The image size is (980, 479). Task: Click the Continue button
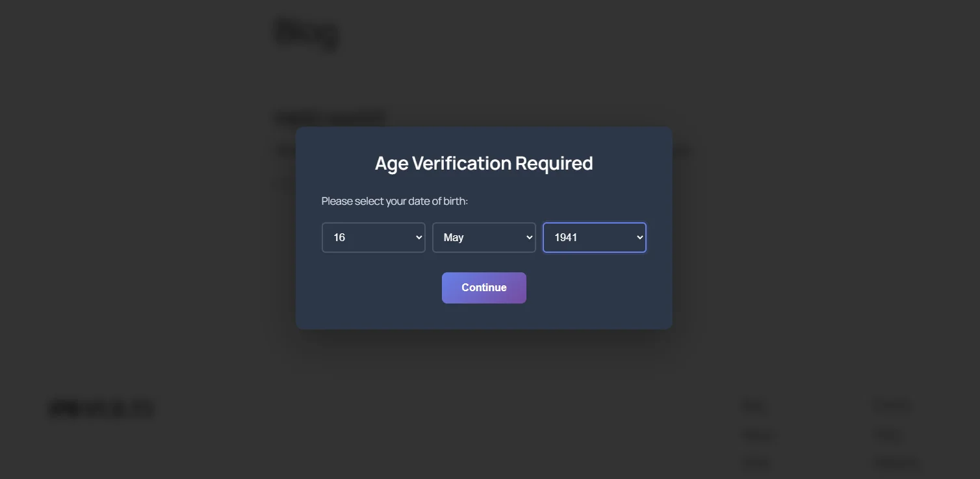pyautogui.click(x=484, y=288)
